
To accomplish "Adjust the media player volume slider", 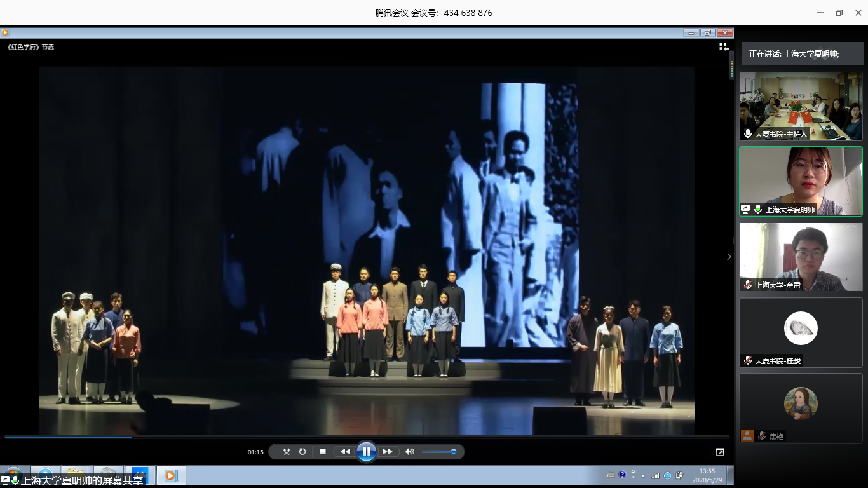I will (439, 452).
